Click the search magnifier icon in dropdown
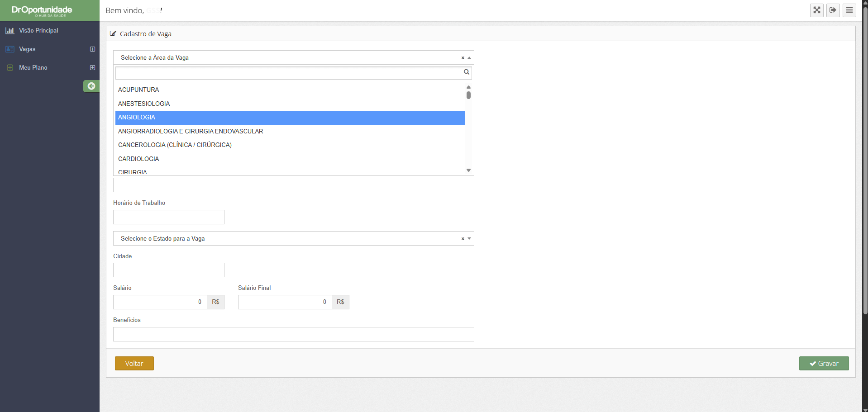This screenshot has width=868, height=412. tap(466, 72)
